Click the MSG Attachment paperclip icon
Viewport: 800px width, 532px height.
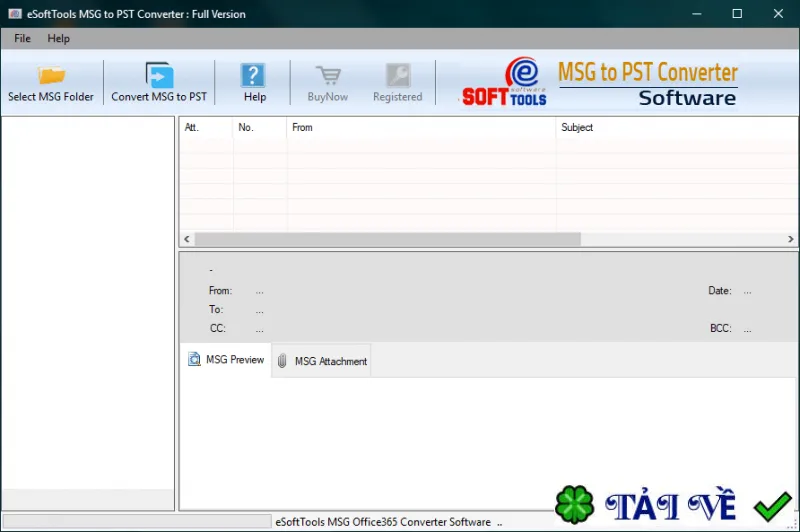coord(282,361)
